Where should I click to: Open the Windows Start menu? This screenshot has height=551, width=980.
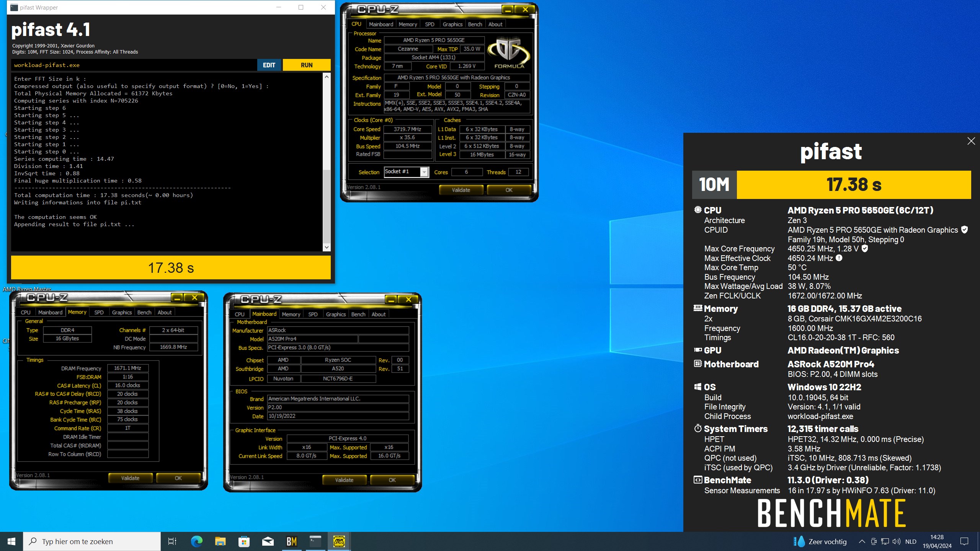pyautogui.click(x=11, y=541)
